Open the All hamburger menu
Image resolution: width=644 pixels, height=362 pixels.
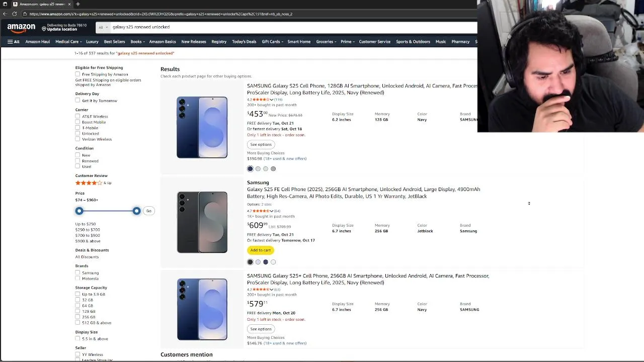pyautogui.click(x=14, y=42)
